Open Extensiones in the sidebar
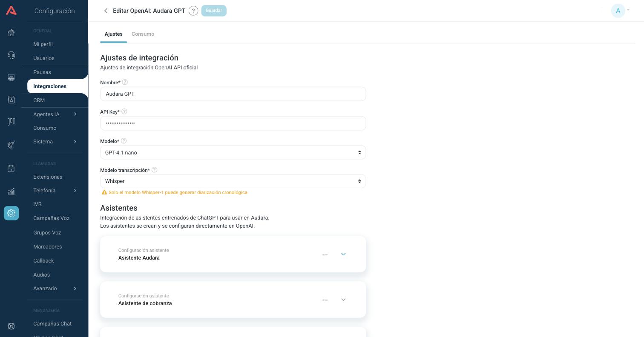Image resolution: width=644 pixels, height=337 pixels. tap(48, 177)
